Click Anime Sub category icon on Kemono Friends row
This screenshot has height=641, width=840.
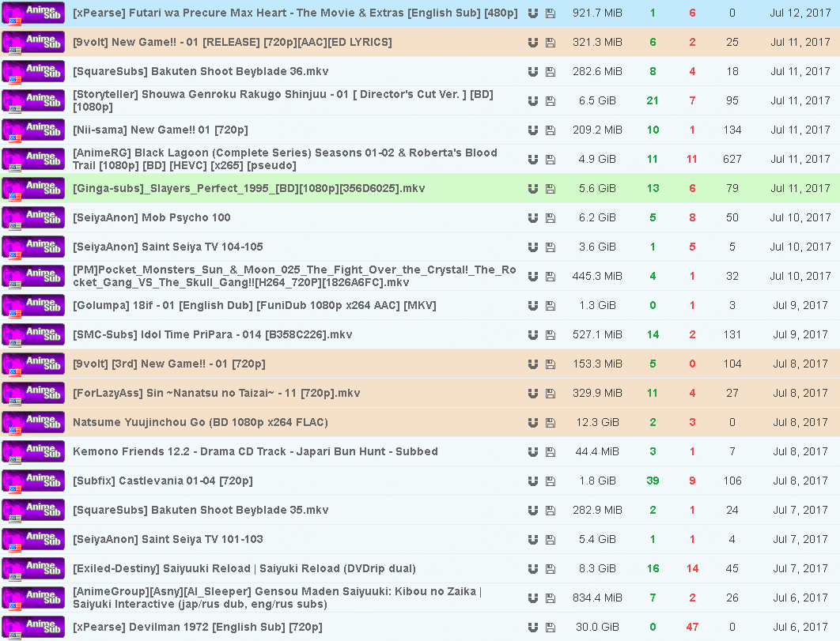tap(33, 452)
